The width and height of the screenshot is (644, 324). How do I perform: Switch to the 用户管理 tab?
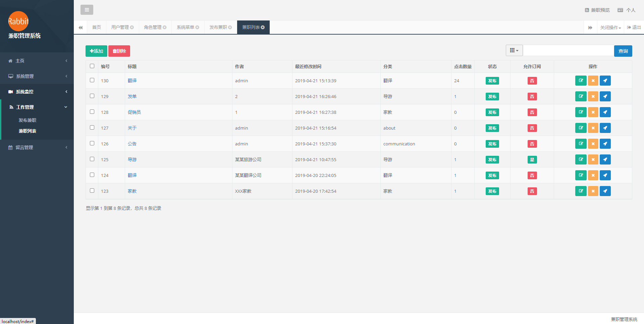point(120,28)
